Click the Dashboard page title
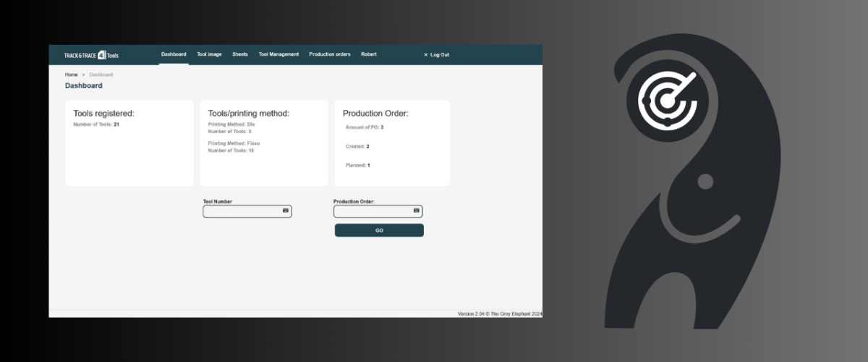The height and width of the screenshot is (362, 868). pyautogui.click(x=84, y=85)
